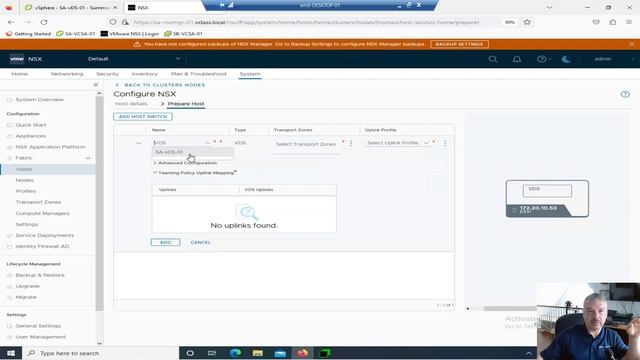
Task: Open Task View from taskbar
Action: [212, 353]
